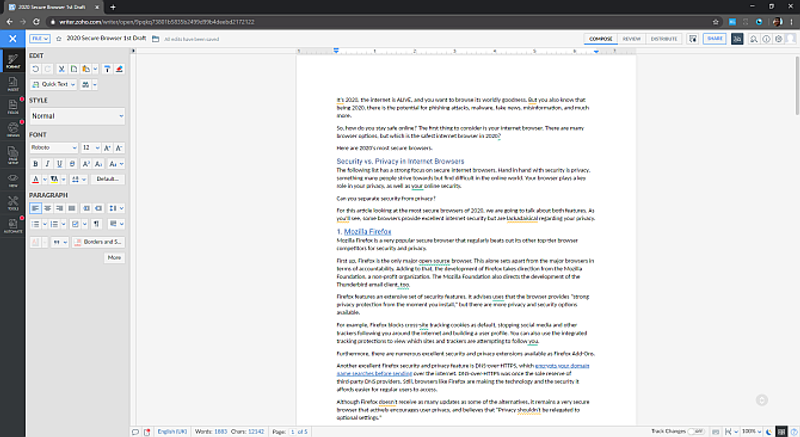Click the Cut scissors icon
The width and height of the screenshot is (800, 437).
pos(61,69)
